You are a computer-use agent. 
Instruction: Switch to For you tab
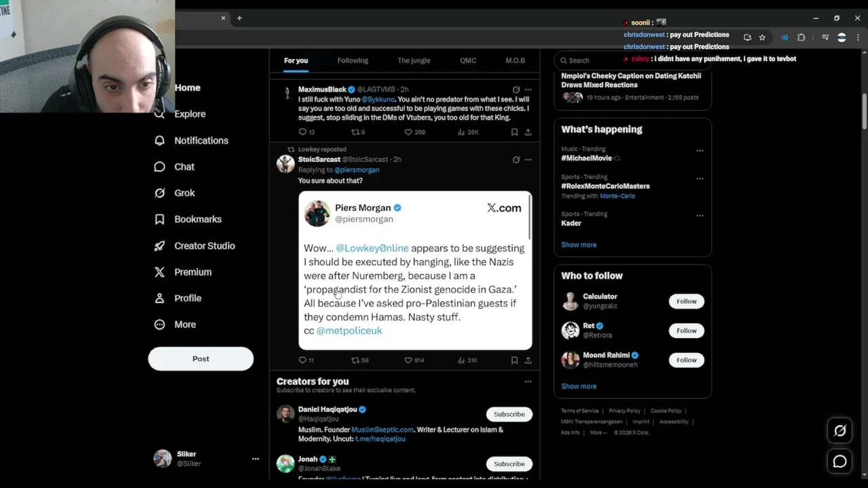click(296, 60)
